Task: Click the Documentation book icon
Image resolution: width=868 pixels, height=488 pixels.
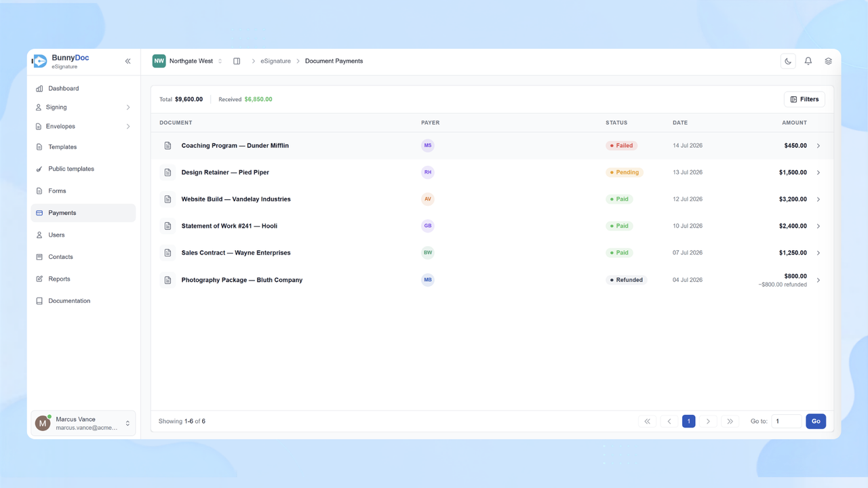Action: click(x=39, y=301)
